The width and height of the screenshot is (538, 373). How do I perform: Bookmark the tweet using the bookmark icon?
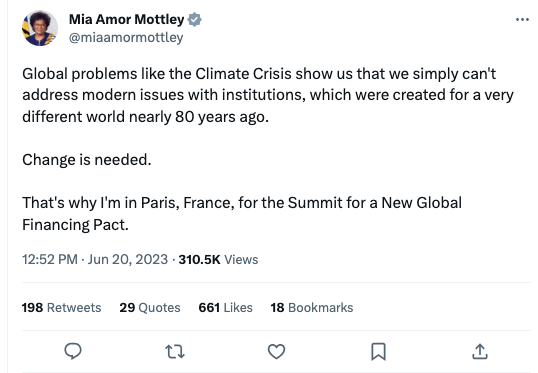click(x=378, y=352)
